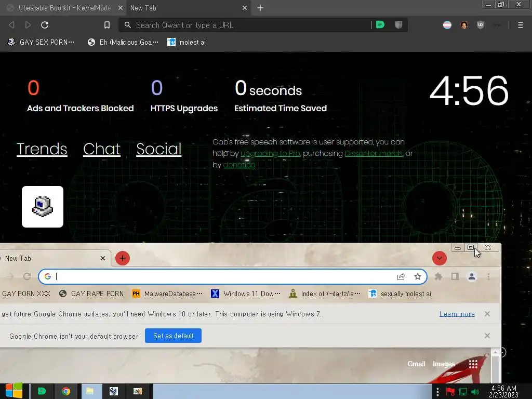Follow Learn more on the Chrome updates notice

[457, 314]
